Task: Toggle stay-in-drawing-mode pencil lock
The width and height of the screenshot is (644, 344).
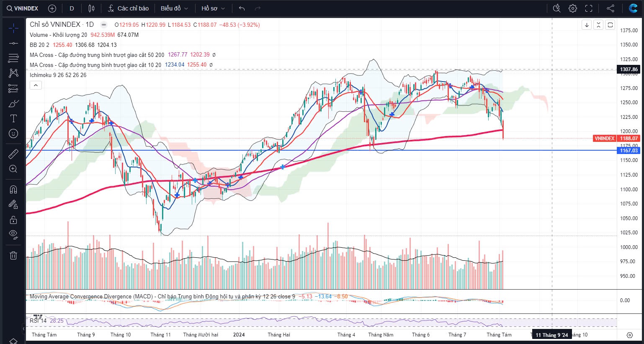Action: point(13,204)
